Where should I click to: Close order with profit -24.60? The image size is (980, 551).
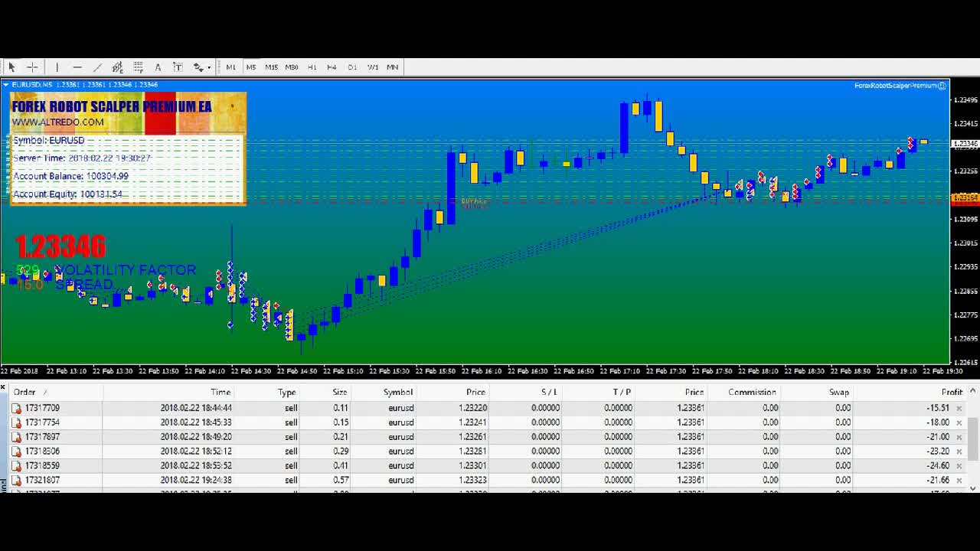[959, 465]
